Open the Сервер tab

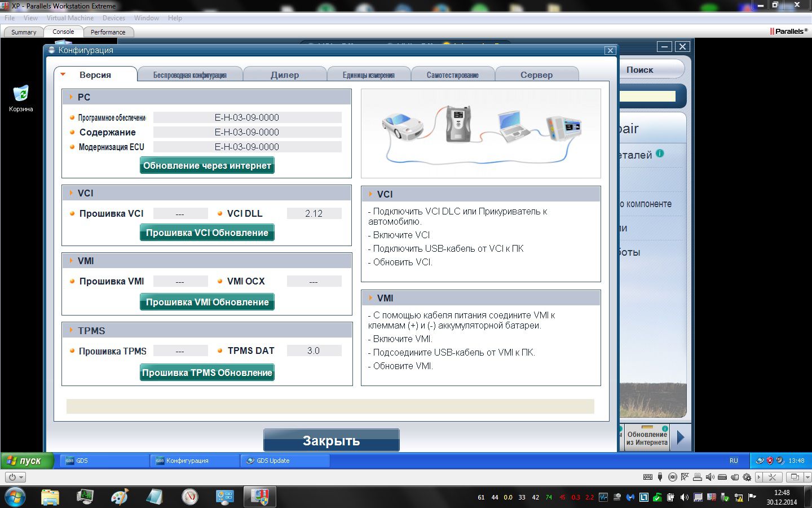coord(537,75)
